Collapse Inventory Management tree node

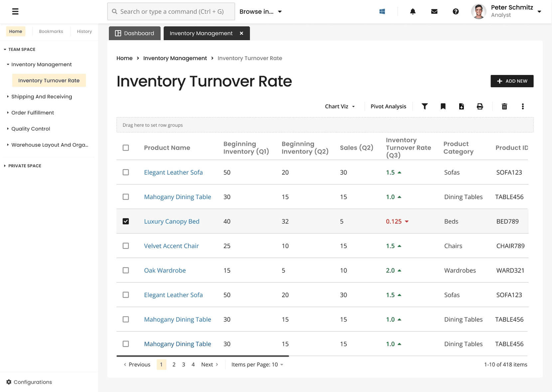[x=8, y=64]
